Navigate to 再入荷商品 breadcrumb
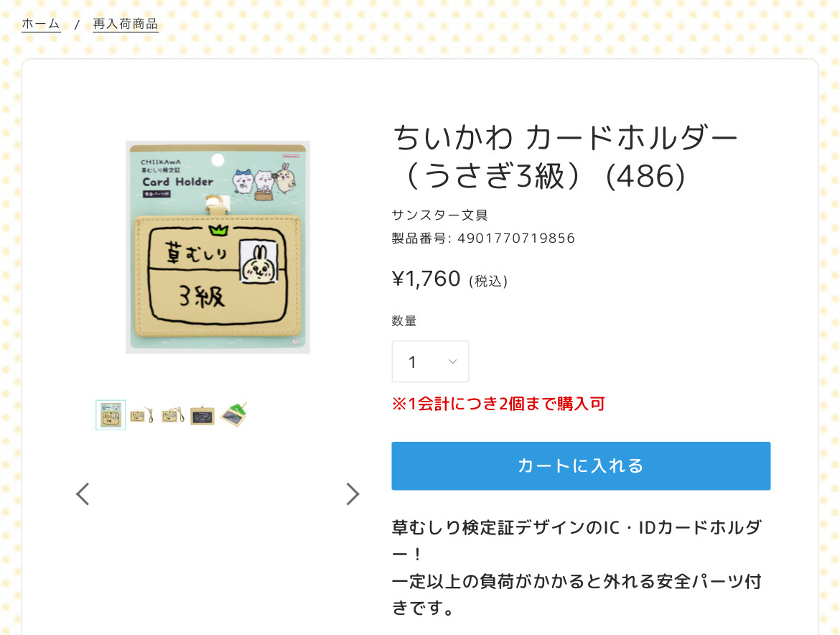The height and width of the screenshot is (635, 840). 126,24
